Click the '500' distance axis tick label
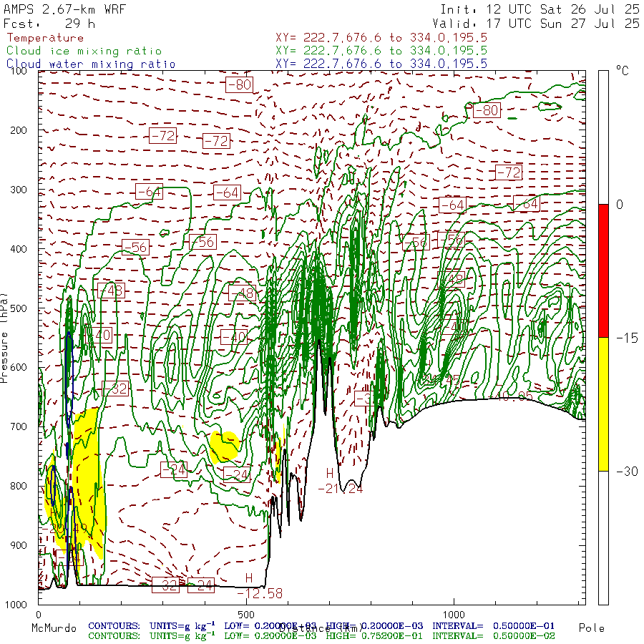 tap(246, 615)
